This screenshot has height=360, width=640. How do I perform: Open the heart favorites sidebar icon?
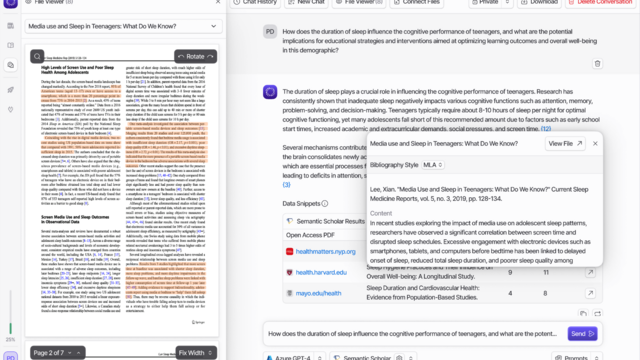click(x=11, y=109)
